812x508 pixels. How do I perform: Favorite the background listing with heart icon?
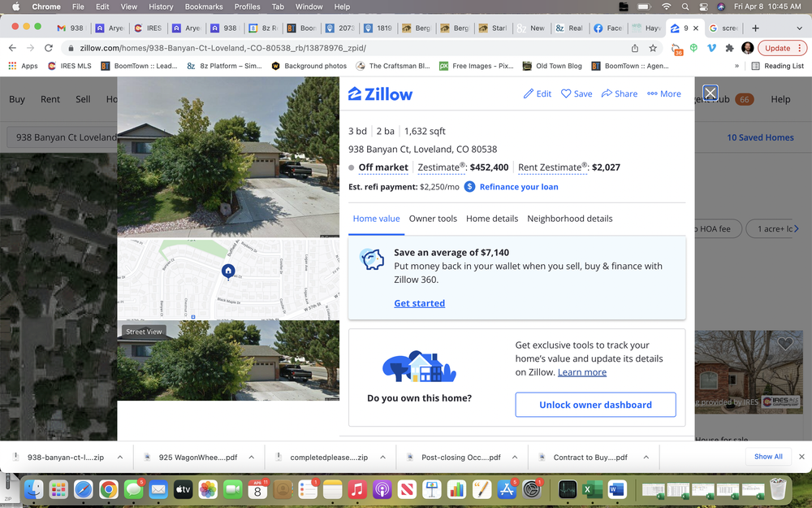pos(785,343)
